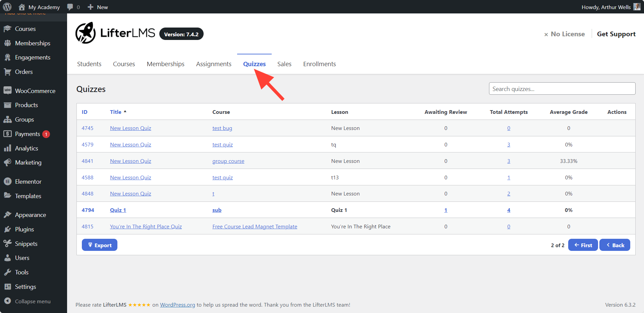
Task: Click the plus New icon in the admin bar
Action: (x=90, y=7)
